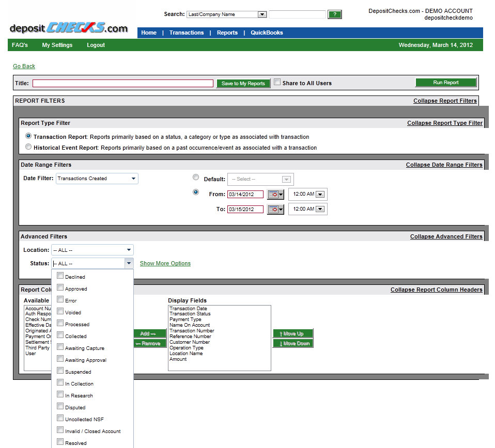The image size is (495, 448).
Task: Select Amount in Display Fields
Action: pyautogui.click(x=178, y=359)
